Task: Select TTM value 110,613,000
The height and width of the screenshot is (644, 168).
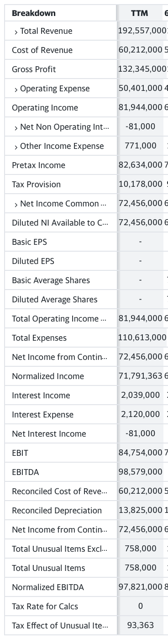Action: pos(142,338)
